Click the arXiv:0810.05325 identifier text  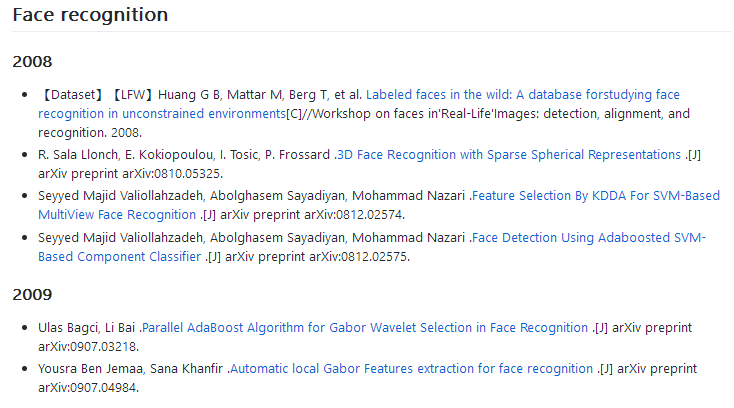pyautogui.click(x=171, y=174)
